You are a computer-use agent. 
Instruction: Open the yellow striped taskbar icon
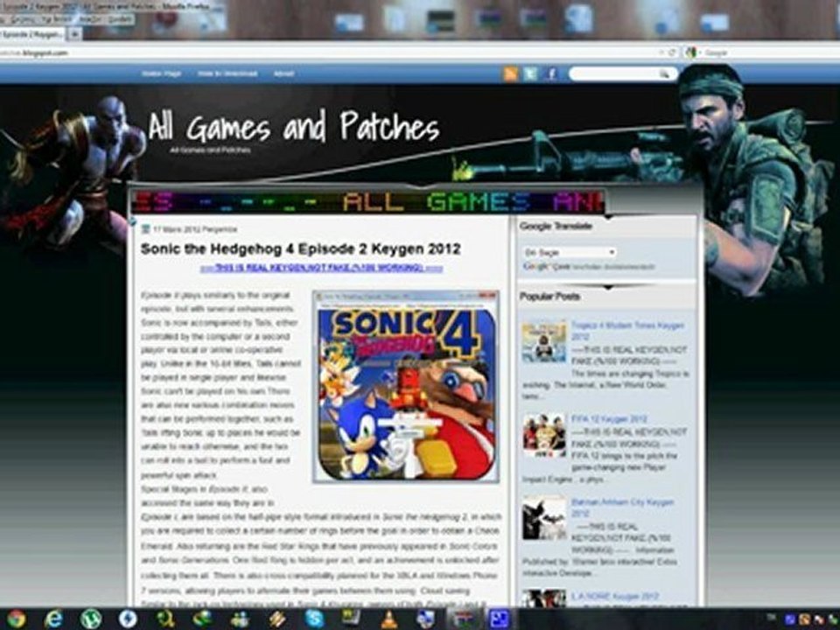277,619
